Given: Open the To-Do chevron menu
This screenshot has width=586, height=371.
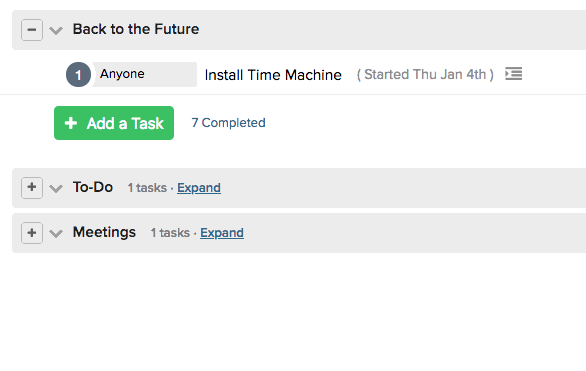Looking at the screenshot, I should click(x=56, y=188).
